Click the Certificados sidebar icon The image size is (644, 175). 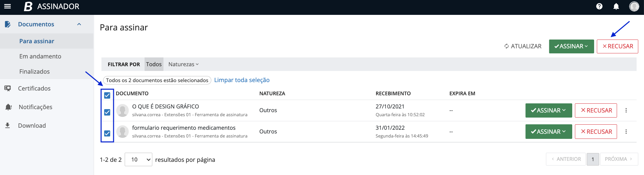point(8,89)
